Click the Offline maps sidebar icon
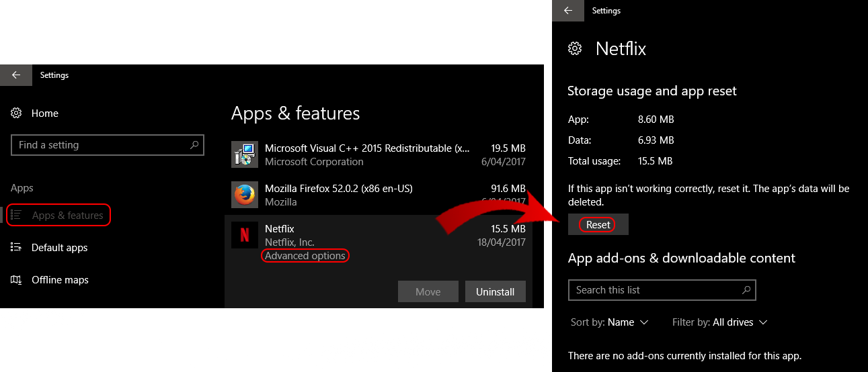The image size is (868, 372). (17, 280)
